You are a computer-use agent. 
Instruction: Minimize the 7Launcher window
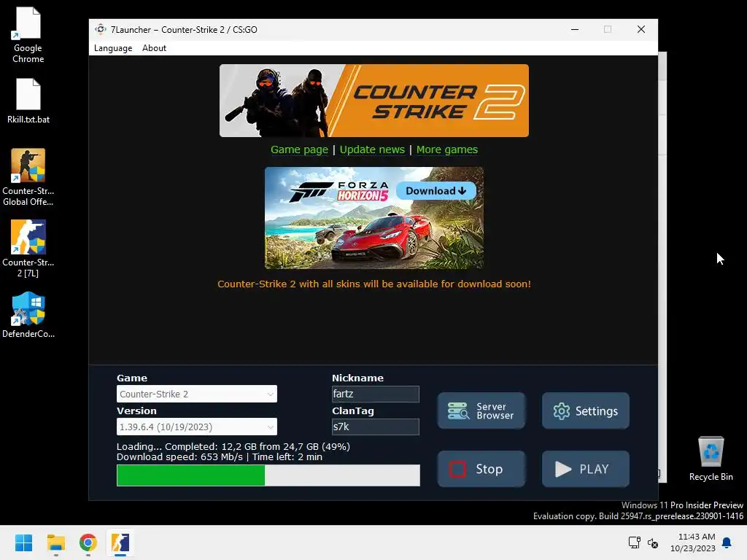tap(575, 29)
